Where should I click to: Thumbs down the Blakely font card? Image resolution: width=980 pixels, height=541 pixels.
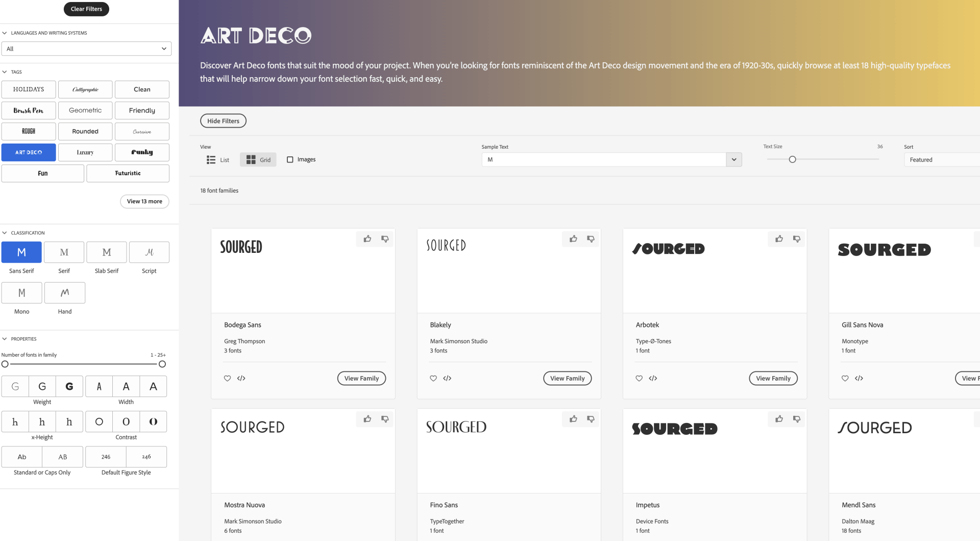[x=591, y=239]
